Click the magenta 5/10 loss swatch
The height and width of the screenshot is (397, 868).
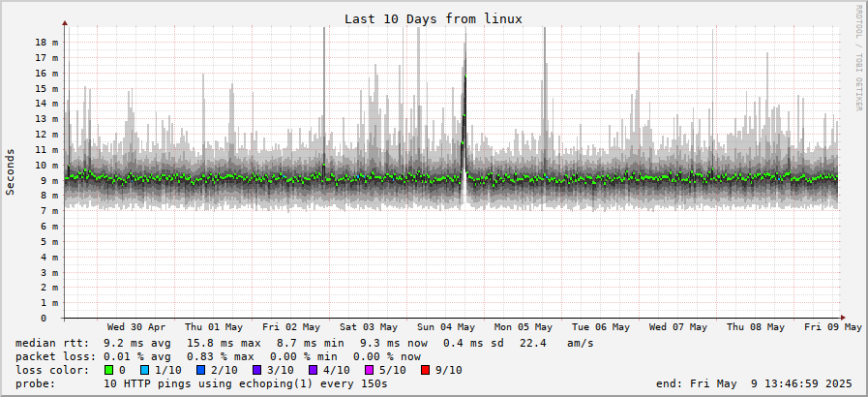tap(369, 370)
